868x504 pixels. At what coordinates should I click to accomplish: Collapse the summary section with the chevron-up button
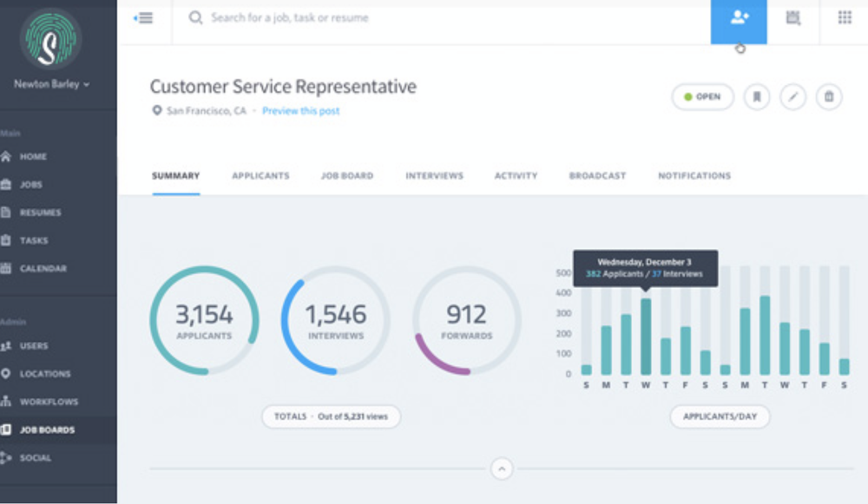[502, 469]
